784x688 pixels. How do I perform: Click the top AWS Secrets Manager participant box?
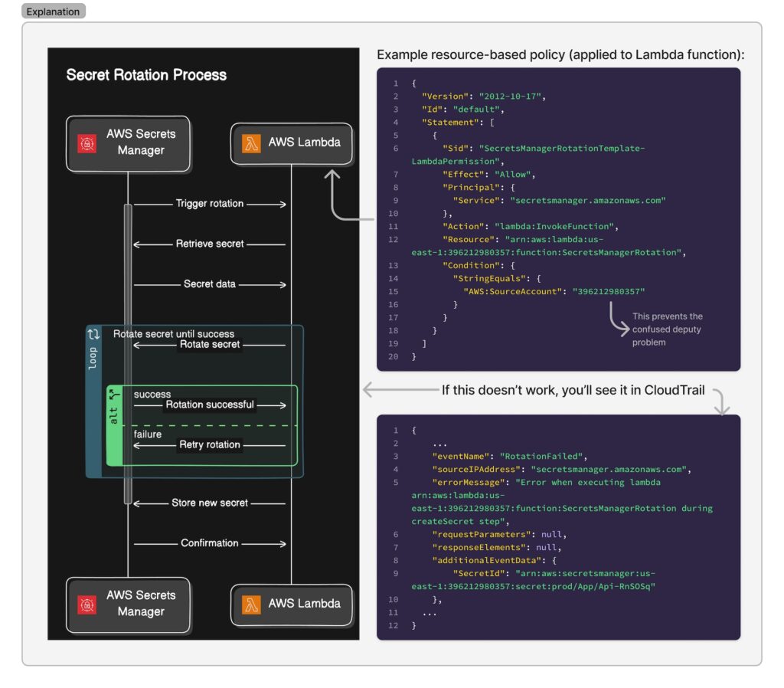point(128,143)
